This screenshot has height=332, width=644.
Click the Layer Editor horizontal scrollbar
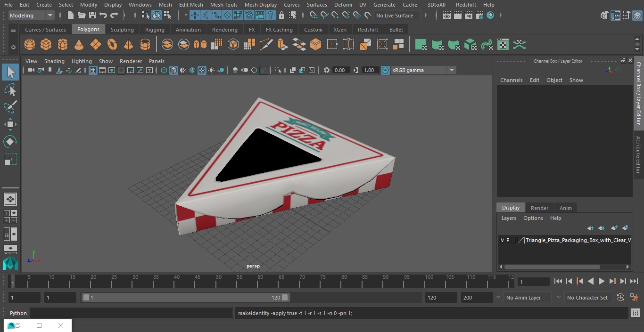coord(552,267)
